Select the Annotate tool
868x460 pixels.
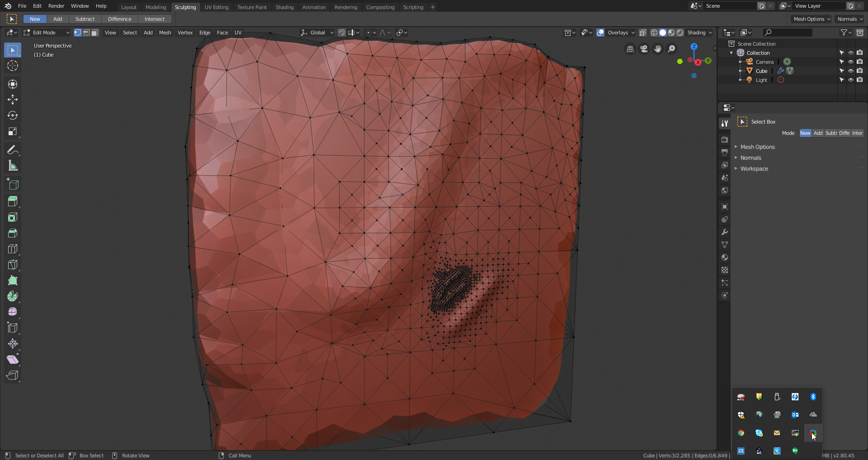coord(13,150)
